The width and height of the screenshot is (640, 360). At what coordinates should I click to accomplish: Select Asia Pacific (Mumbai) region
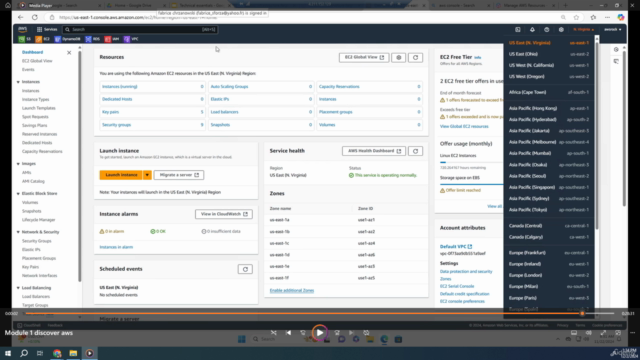[x=549, y=153]
